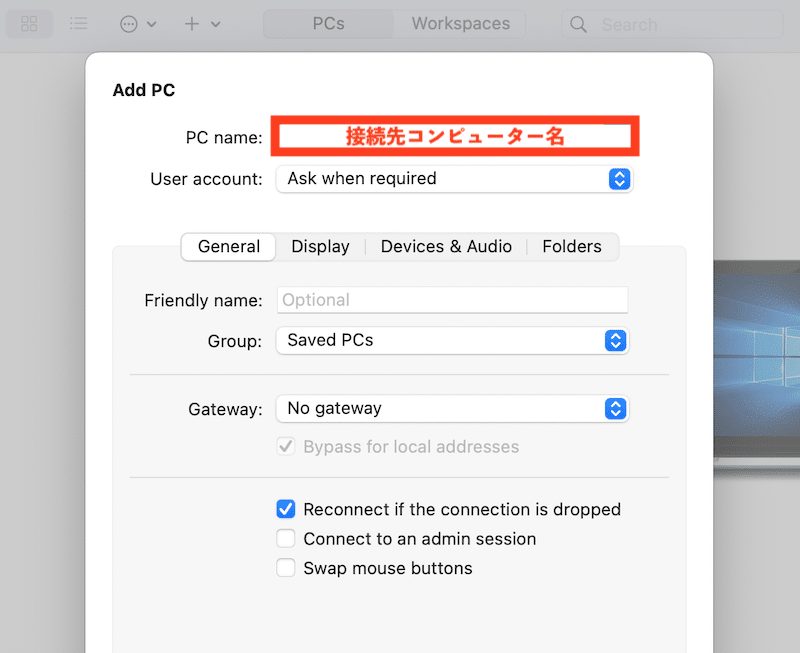800x653 pixels.
Task: Open the Folders tab
Action: (x=572, y=247)
